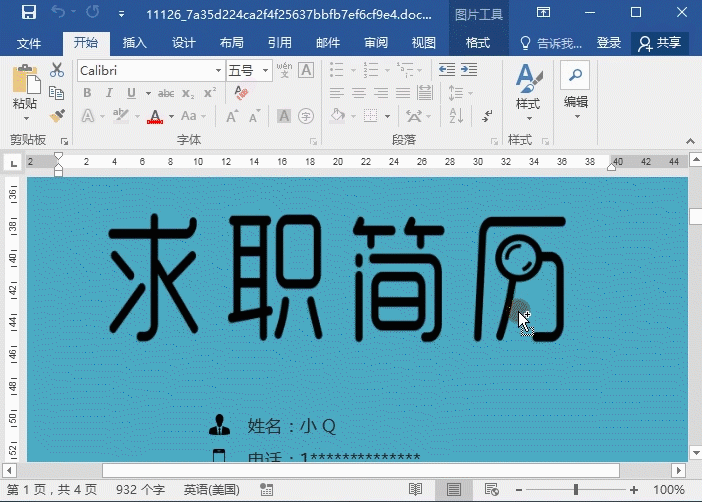Center align text

359,93
